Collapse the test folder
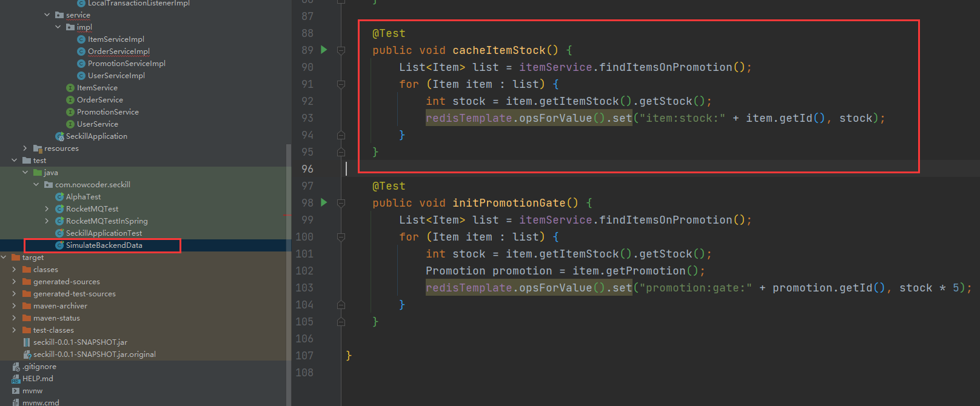980x406 pixels. [15, 161]
